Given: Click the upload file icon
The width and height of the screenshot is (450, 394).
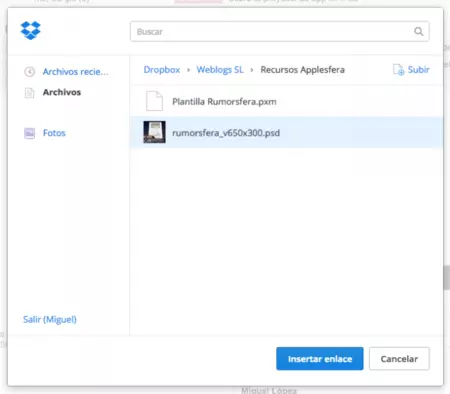Looking at the screenshot, I should click(x=398, y=70).
